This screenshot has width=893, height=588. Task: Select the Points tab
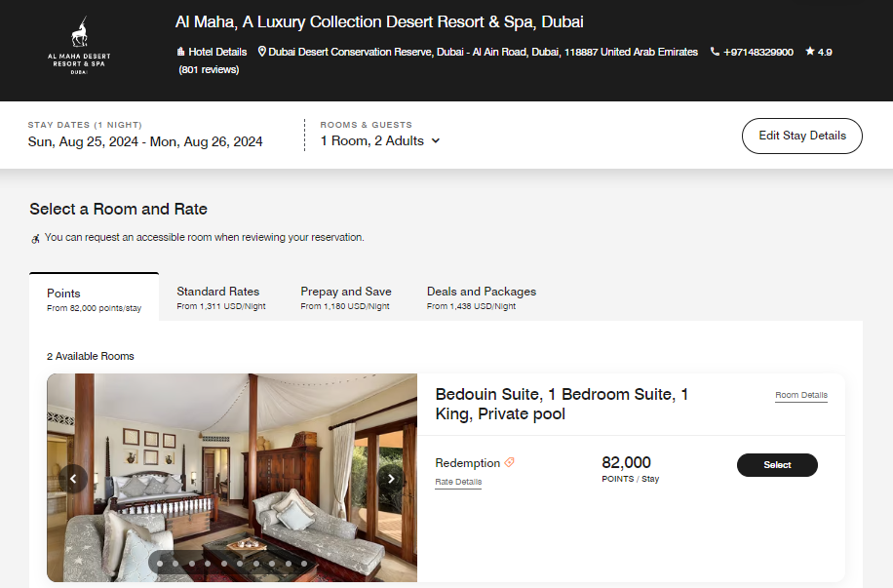[63, 294]
